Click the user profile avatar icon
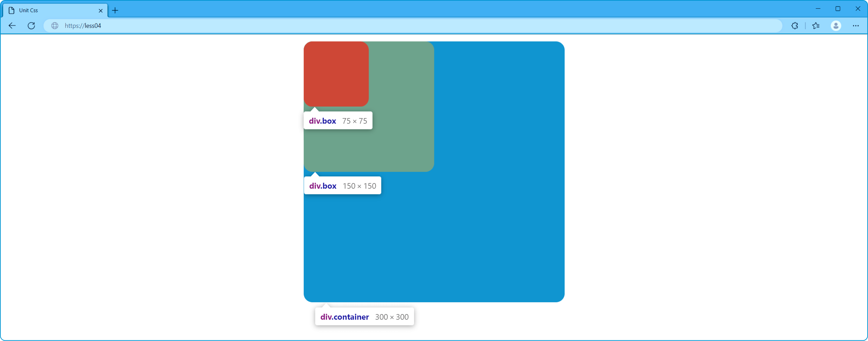This screenshot has width=868, height=341. click(836, 26)
